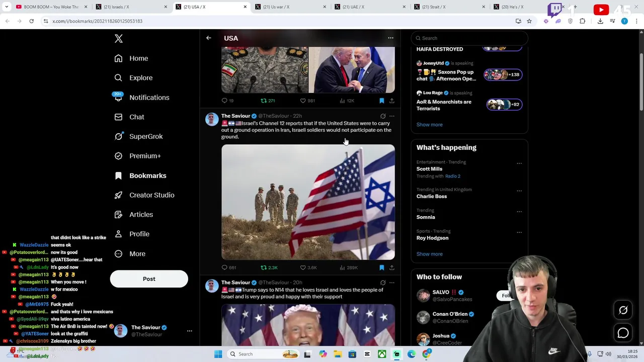644x362 pixels.
Task: Open Chat in the sidebar
Action: point(129,117)
